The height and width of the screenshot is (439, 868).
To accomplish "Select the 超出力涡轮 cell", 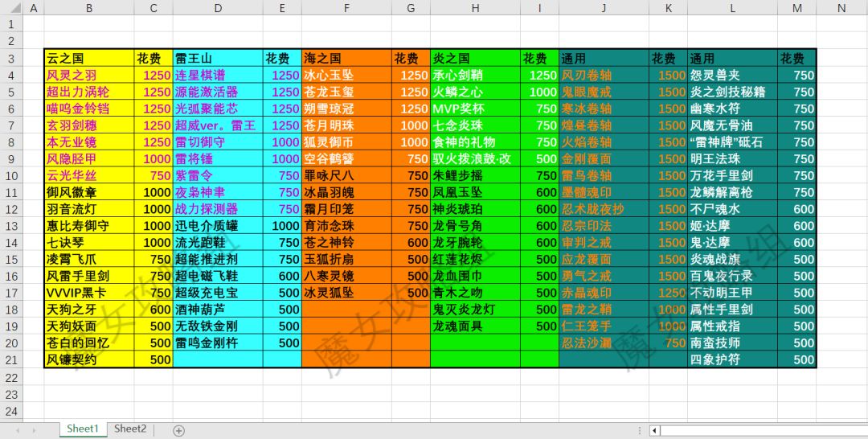I will [x=89, y=92].
